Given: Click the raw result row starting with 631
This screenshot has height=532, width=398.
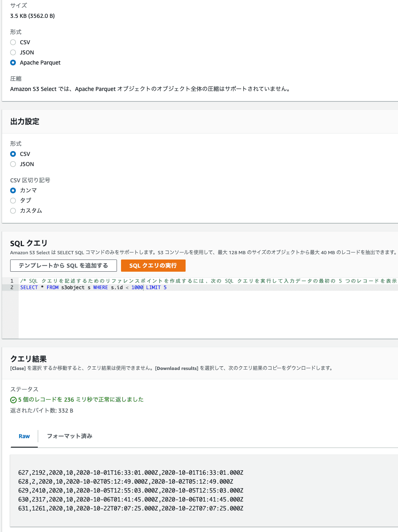Looking at the screenshot, I should (x=131, y=508).
